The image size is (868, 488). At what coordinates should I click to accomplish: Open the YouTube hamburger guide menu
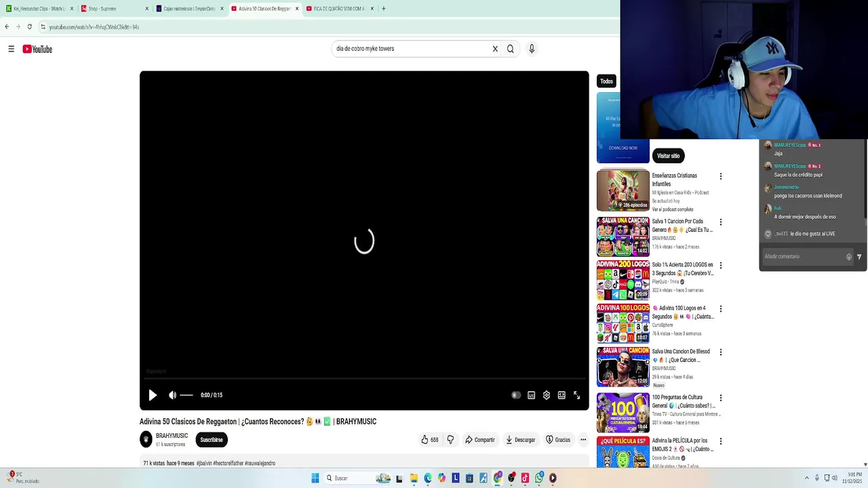(x=11, y=49)
